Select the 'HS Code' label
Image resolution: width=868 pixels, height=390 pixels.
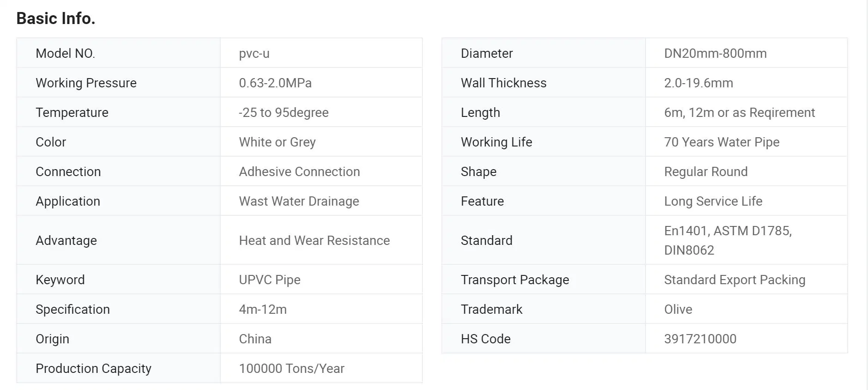(485, 339)
